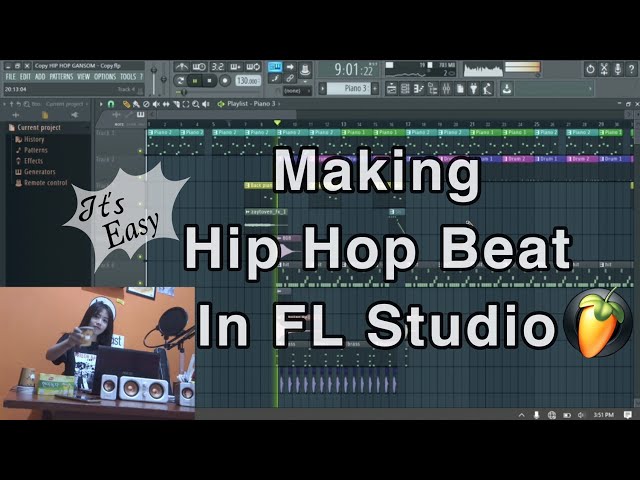Image resolution: width=640 pixels, height=480 pixels.
Task: Open History in browser
Action: [x=30, y=139]
